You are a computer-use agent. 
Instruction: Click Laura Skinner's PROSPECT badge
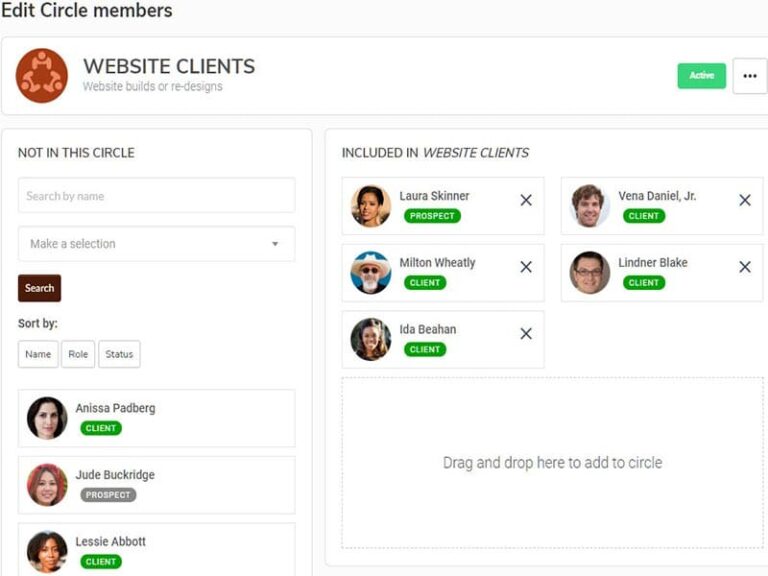(x=432, y=216)
